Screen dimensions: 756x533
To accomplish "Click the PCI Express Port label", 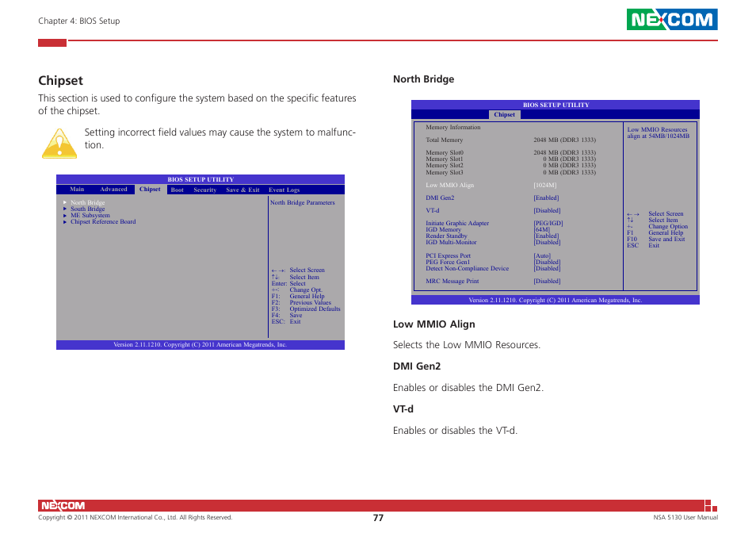I will point(448,255).
